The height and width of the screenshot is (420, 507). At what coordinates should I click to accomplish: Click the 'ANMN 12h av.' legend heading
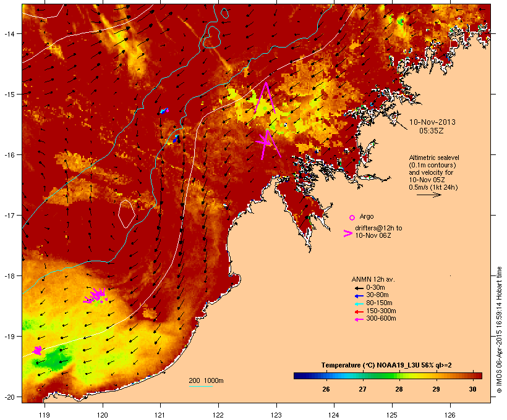coord(373,279)
